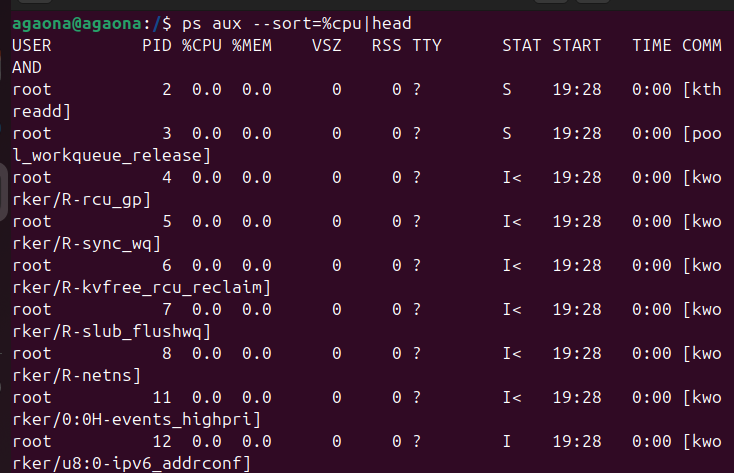Click the rker/u8:0-ipv6_addrconf] process name
The width and height of the screenshot is (734, 473).
[131, 462]
